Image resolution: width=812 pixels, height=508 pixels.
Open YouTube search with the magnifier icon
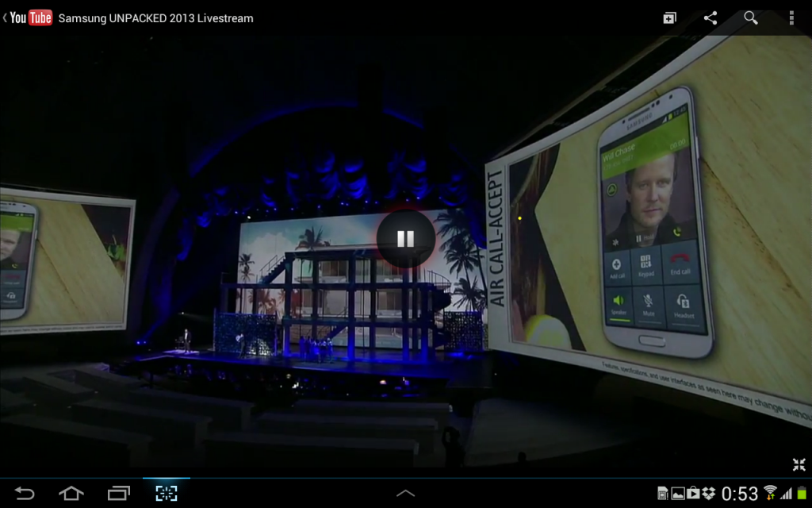(751, 18)
